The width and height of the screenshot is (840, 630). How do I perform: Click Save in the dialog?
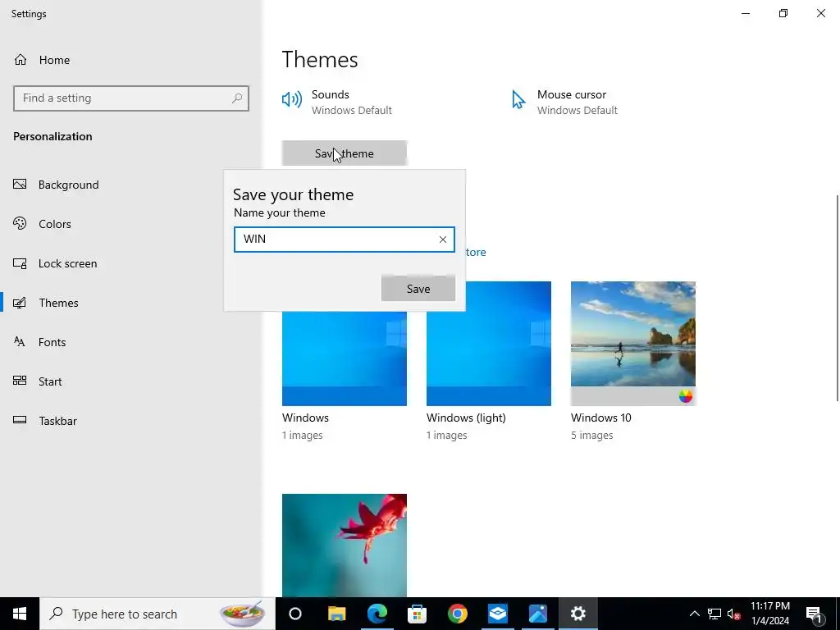(x=418, y=289)
